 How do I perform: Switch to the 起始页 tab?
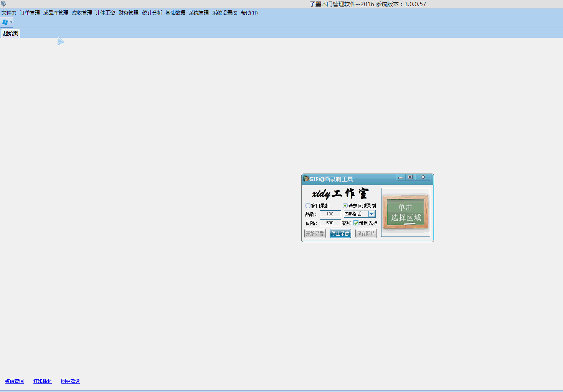(10, 34)
